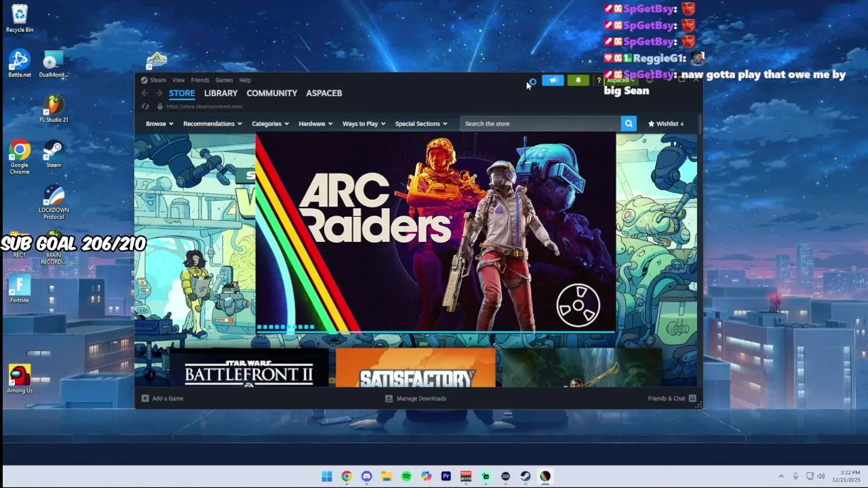Click the store search magnifier button
The image size is (868, 488).
(x=629, y=123)
